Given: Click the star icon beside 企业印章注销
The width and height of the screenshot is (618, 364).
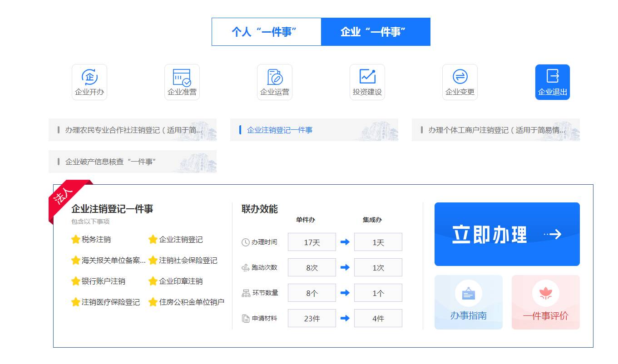Looking at the screenshot, I should [x=153, y=281].
